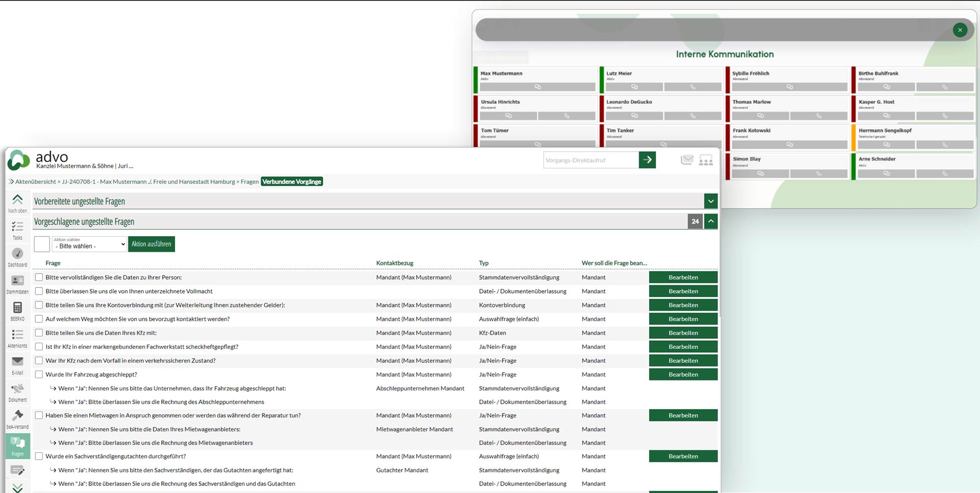
Task: Open the Dashboard sidebar icon
Action: [x=17, y=256]
